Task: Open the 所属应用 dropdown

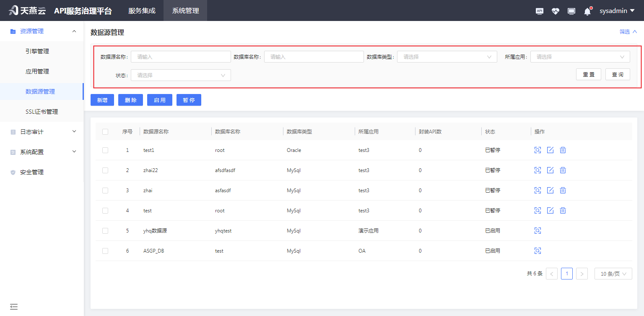Action: (x=580, y=56)
